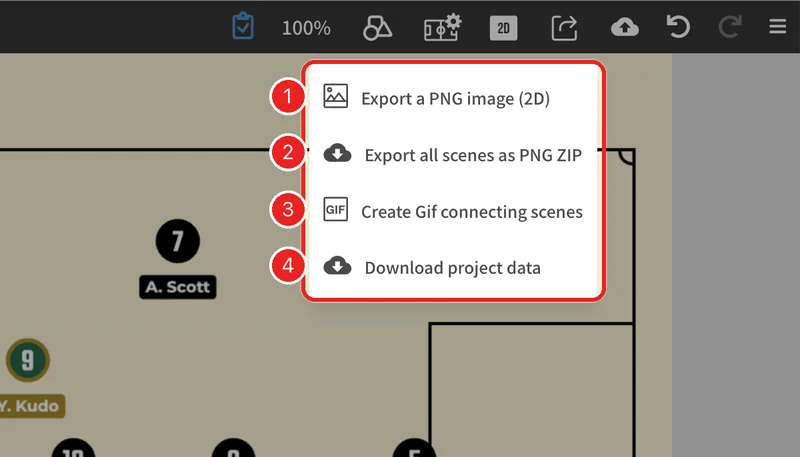Open pitch settings gear icon
Viewport: 800px width, 457px height.
[x=442, y=28]
